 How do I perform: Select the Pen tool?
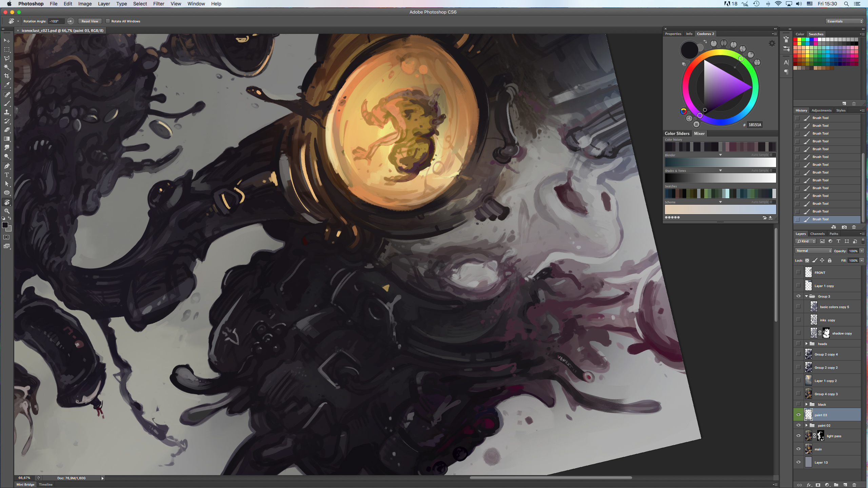(7, 166)
